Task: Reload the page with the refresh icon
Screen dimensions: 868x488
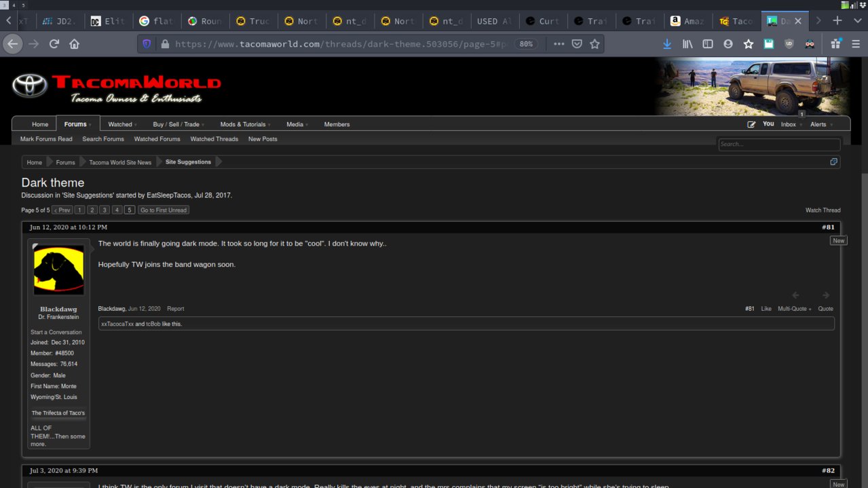Action: click(x=54, y=44)
